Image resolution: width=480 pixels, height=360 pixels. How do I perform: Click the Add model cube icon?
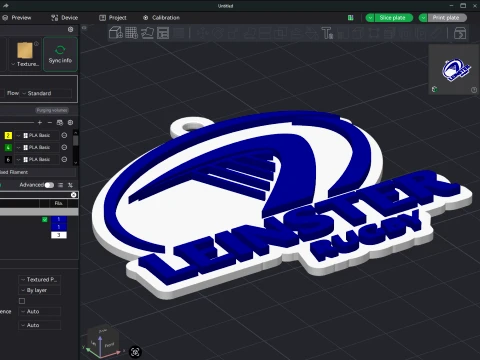tap(116, 33)
